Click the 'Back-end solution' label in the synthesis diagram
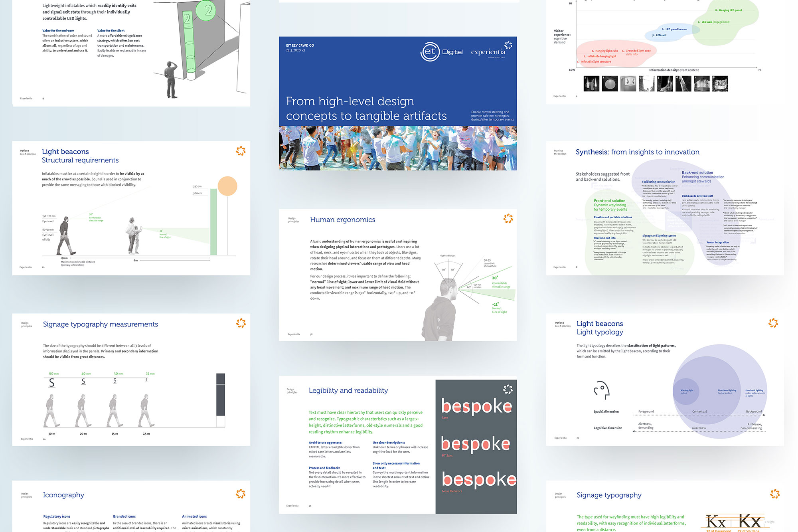Viewport: 798px width, 532px height. [697, 173]
